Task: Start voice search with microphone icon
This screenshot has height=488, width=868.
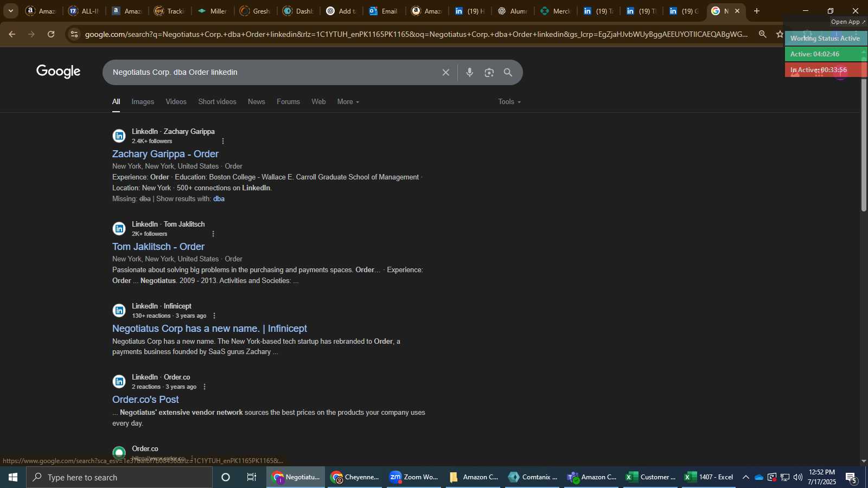Action: (x=470, y=73)
